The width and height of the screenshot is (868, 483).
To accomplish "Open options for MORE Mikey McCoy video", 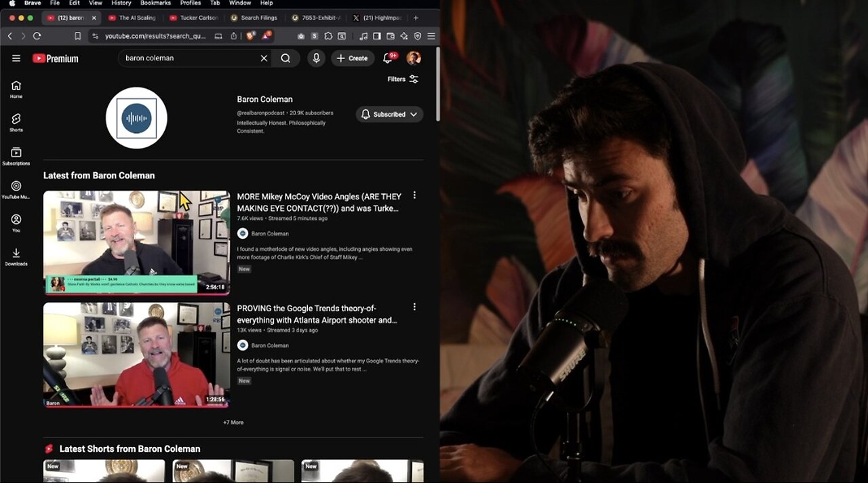I will (414, 195).
